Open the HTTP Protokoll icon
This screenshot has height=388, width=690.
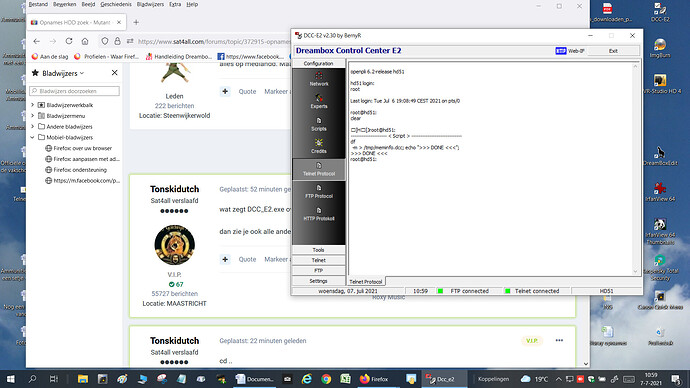tap(319, 214)
